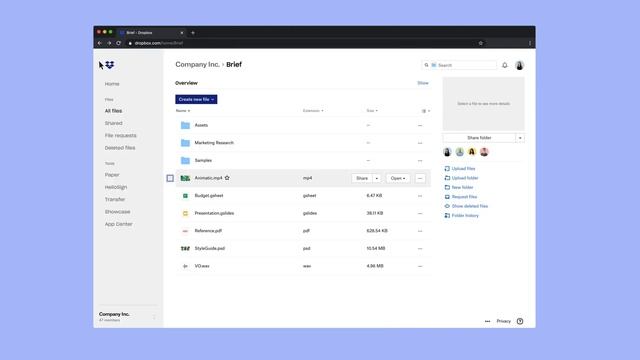Click Show link beside Overview
Screen dimensions: 640x360
(x=423, y=83)
